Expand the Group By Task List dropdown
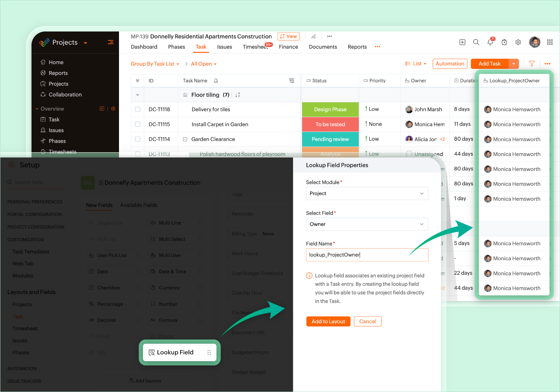Image resolution: width=560 pixels, height=392 pixels. click(155, 64)
